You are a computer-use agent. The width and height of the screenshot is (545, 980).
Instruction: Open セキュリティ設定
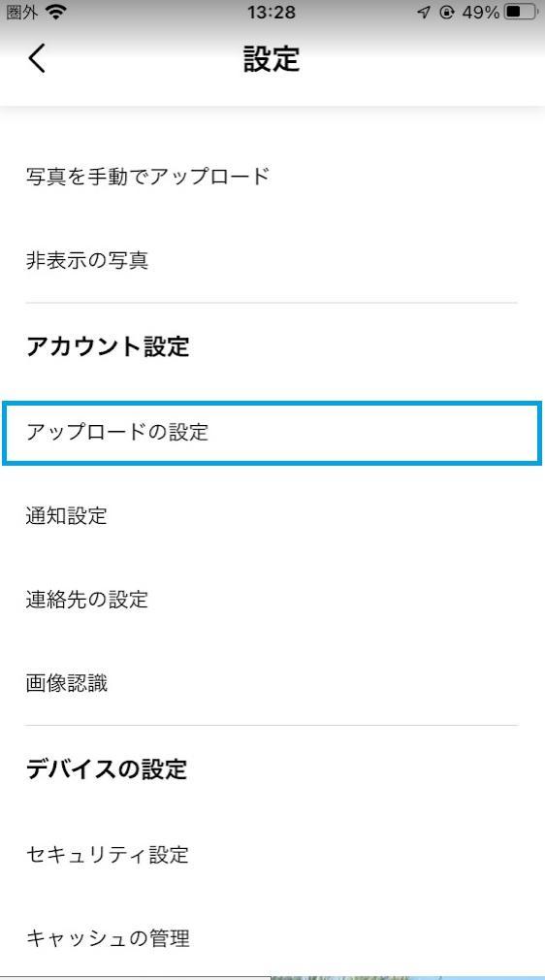tap(272, 855)
